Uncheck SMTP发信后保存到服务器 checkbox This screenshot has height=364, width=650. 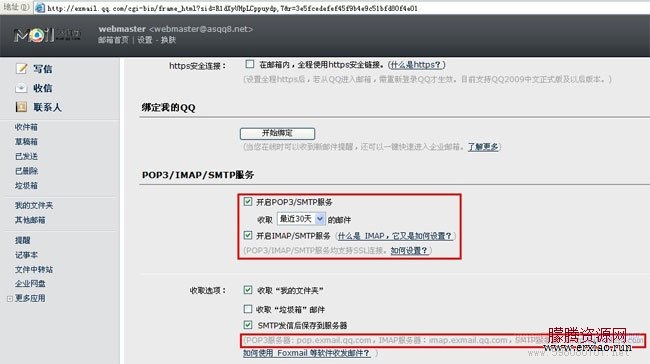click(x=248, y=325)
